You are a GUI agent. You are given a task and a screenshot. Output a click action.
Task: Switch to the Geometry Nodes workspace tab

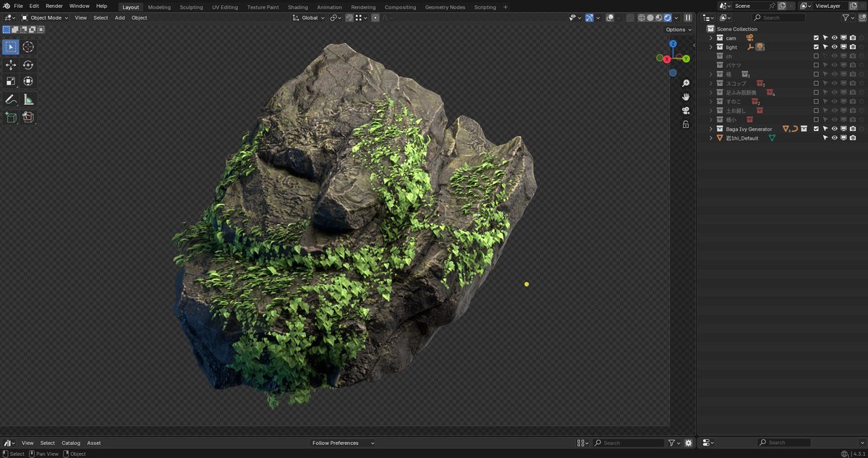tap(445, 7)
